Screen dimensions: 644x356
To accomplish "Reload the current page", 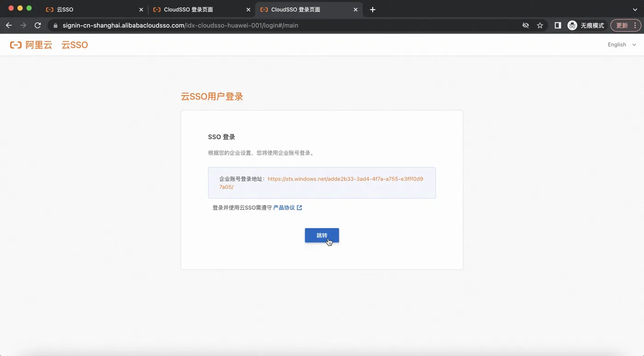I will click(x=38, y=25).
